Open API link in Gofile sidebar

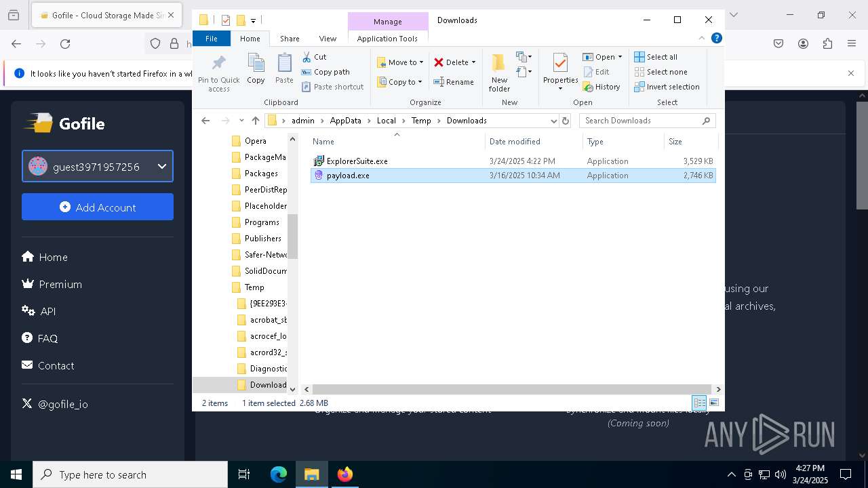39,311
